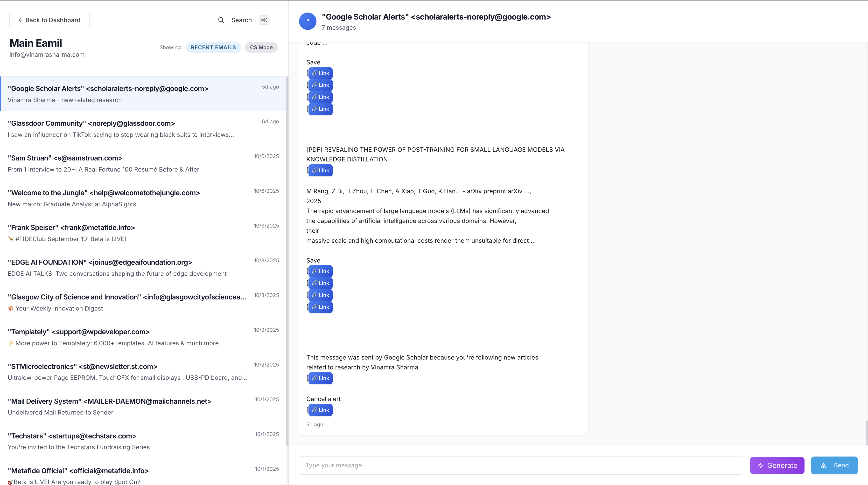Toggle the CS Mode pill
The width and height of the screenshot is (868, 485).
261,48
